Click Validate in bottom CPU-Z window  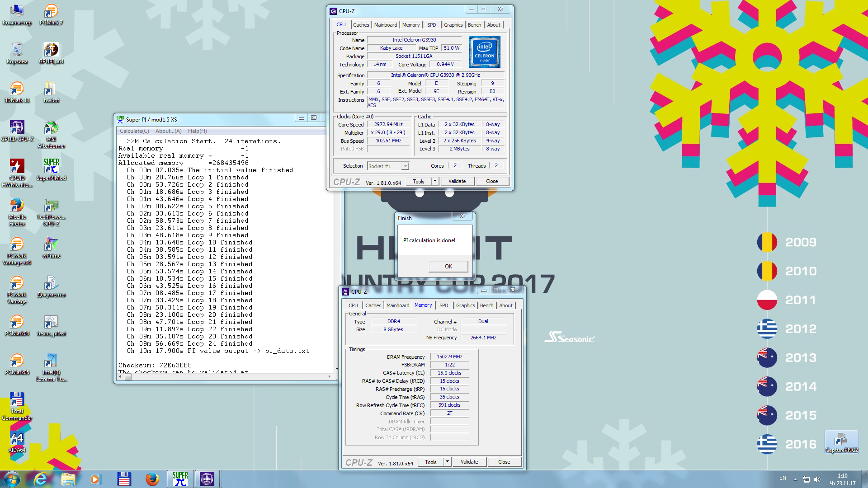point(469,462)
